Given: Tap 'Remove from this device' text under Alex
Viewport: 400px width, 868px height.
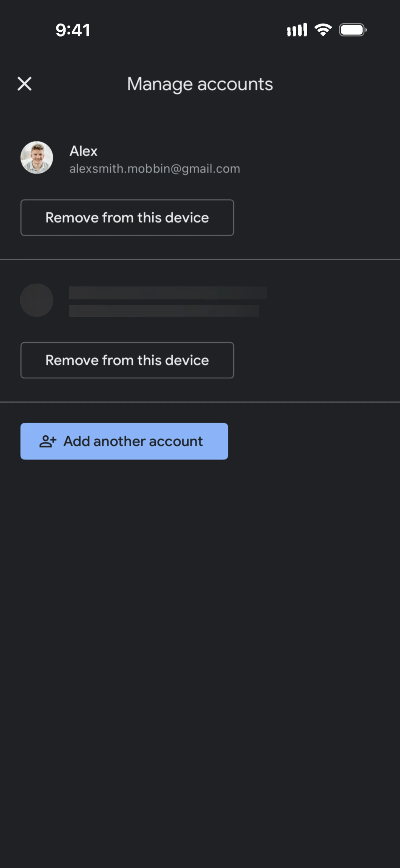Looking at the screenshot, I should pos(127,218).
